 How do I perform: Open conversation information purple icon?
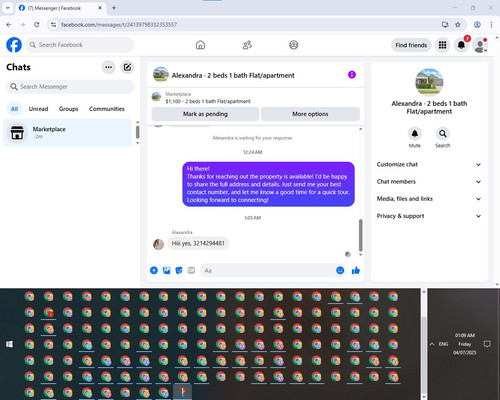352,75
